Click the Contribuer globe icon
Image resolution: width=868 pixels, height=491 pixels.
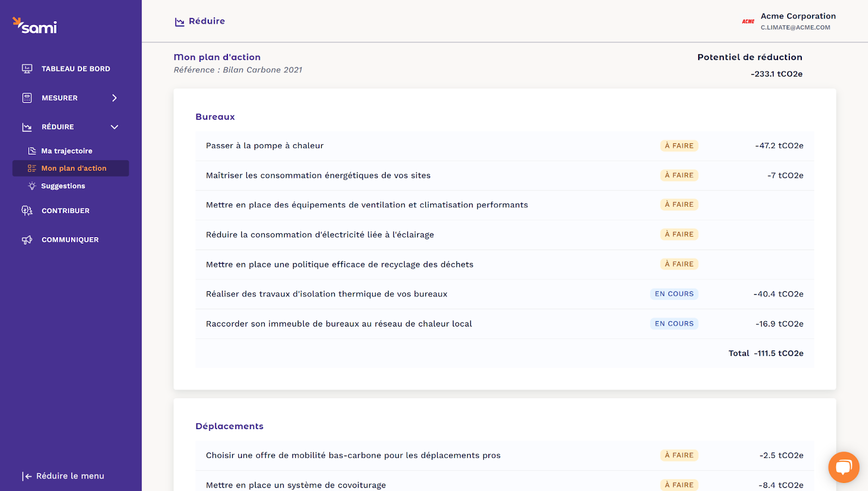[x=27, y=211]
